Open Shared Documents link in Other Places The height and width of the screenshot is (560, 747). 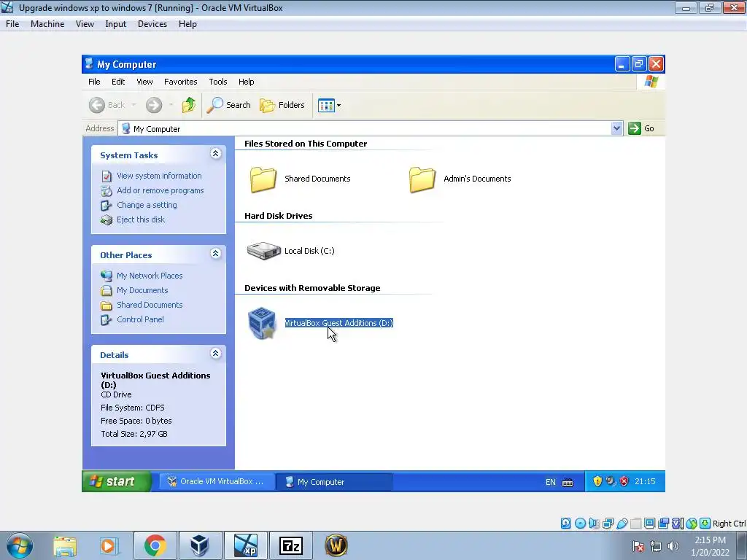click(150, 305)
